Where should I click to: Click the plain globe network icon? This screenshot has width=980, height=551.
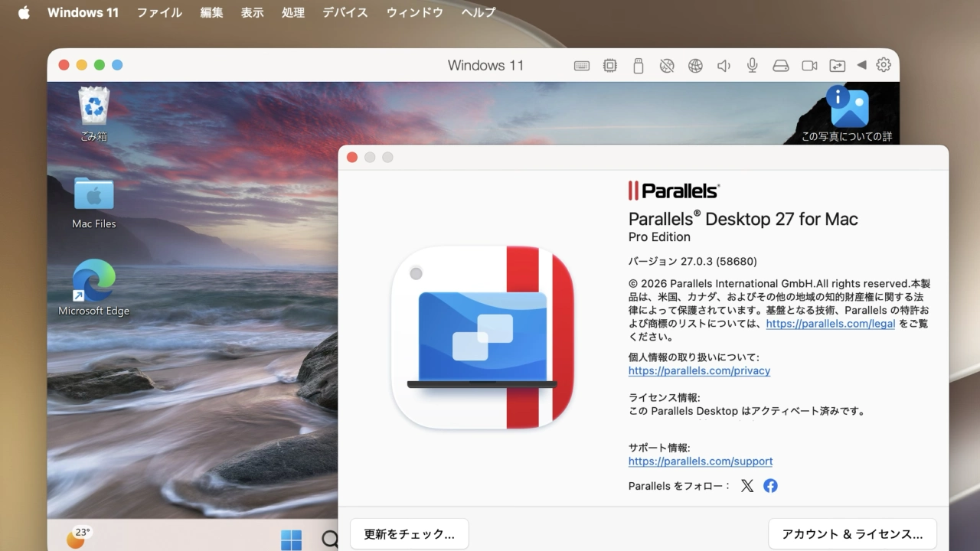695,66
